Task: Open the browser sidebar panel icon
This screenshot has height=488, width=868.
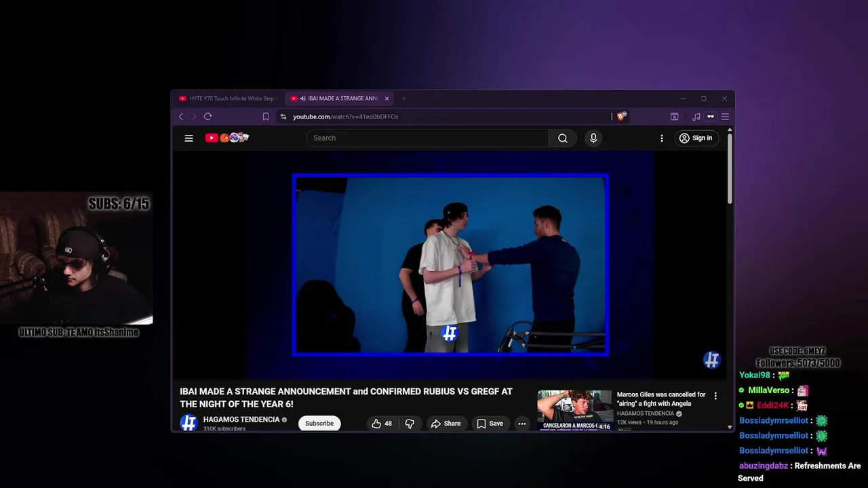Action: click(x=675, y=117)
